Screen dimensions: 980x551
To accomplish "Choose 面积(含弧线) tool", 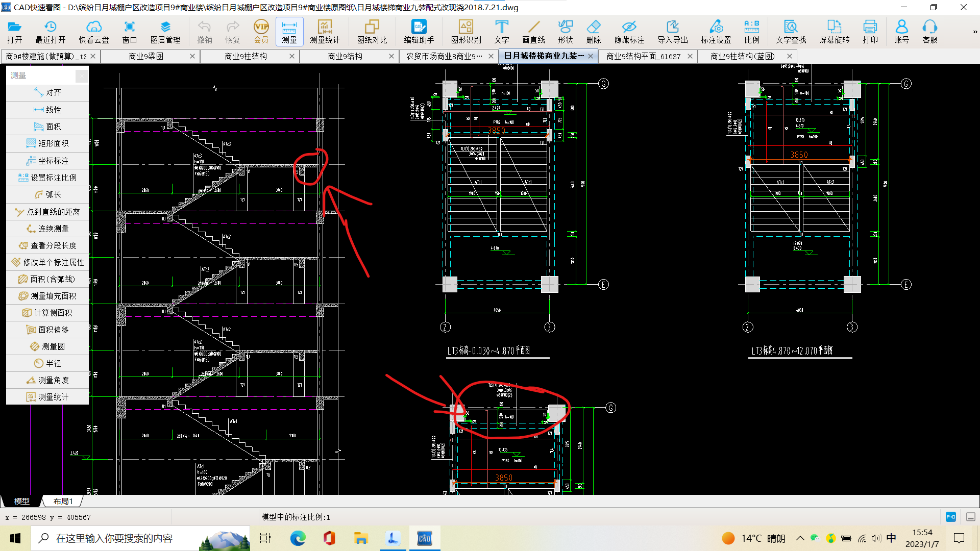I will click(47, 279).
